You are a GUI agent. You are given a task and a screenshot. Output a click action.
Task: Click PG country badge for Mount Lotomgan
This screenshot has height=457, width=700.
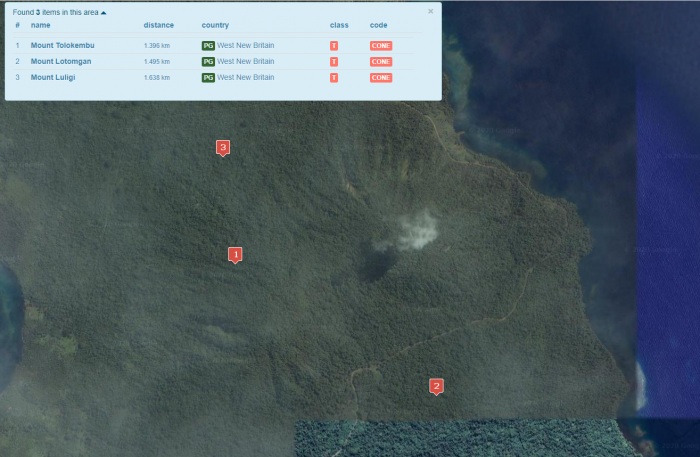pos(208,62)
